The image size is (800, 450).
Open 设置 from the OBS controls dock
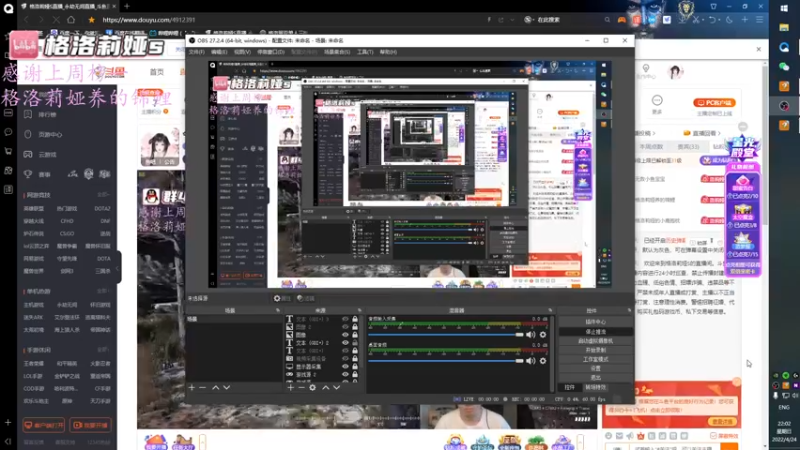pyautogui.click(x=595, y=368)
